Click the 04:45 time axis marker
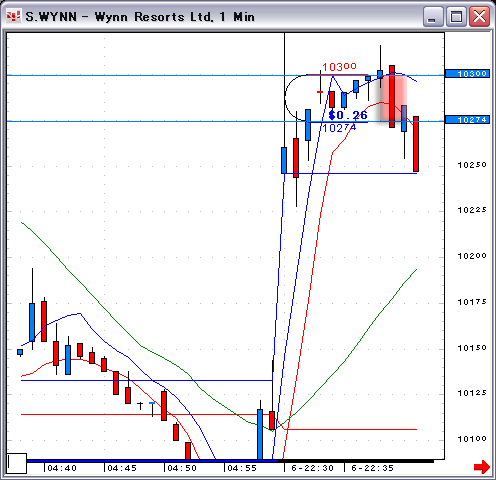Viewport: 496px width, 480px height. point(122,468)
